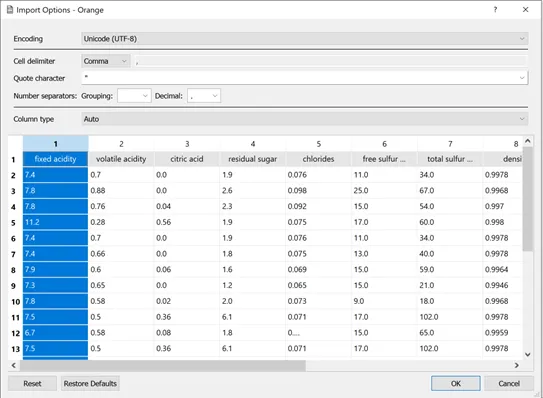Click cell 9.0 in row 10
The height and width of the screenshot is (398, 543).
[384, 301]
